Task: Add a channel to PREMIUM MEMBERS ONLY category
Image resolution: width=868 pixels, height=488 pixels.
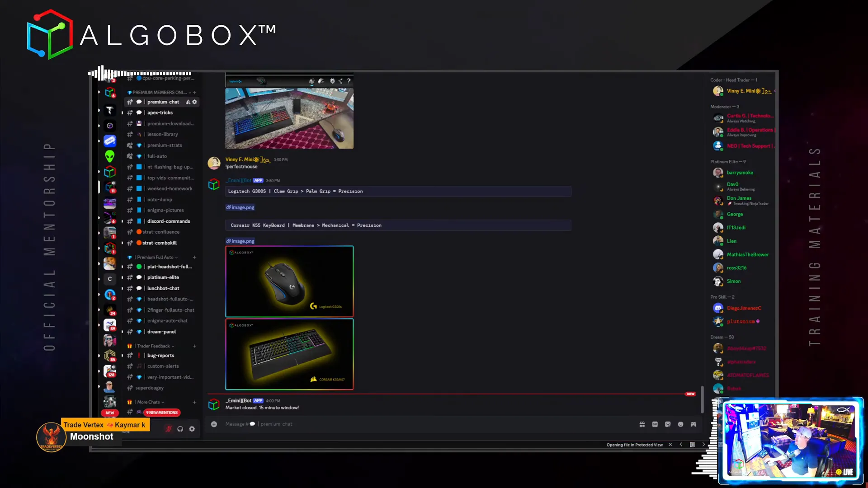Action: [194, 92]
